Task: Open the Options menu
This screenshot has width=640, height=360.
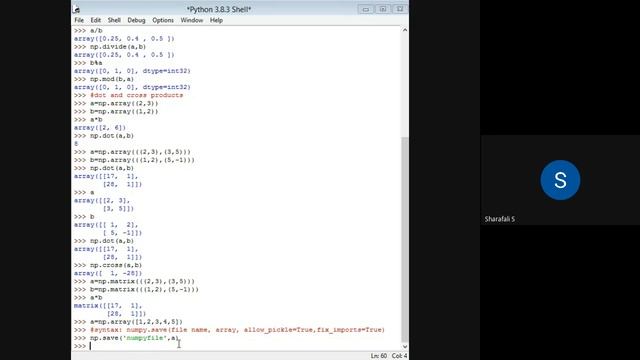Action: point(163,20)
